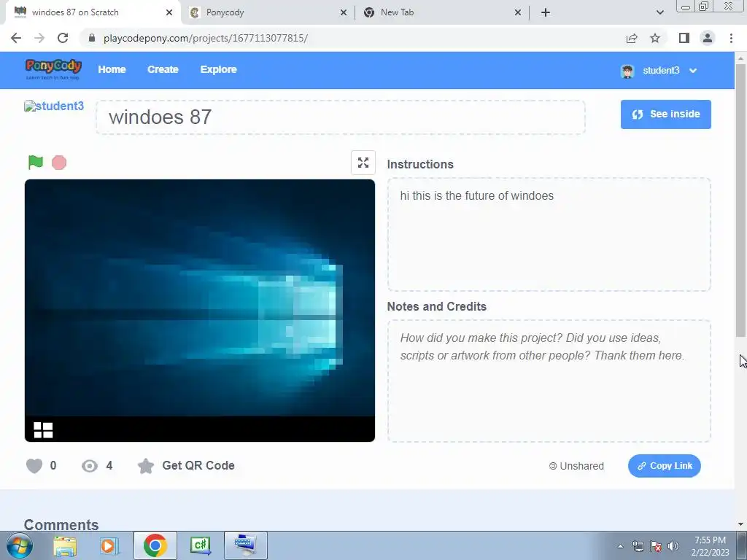The width and height of the screenshot is (747, 560).
Task: Close the New Tab browser tab
Action: click(x=518, y=13)
